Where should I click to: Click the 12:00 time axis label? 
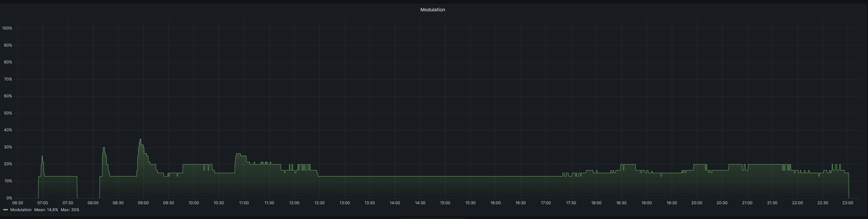[x=294, y=203]
